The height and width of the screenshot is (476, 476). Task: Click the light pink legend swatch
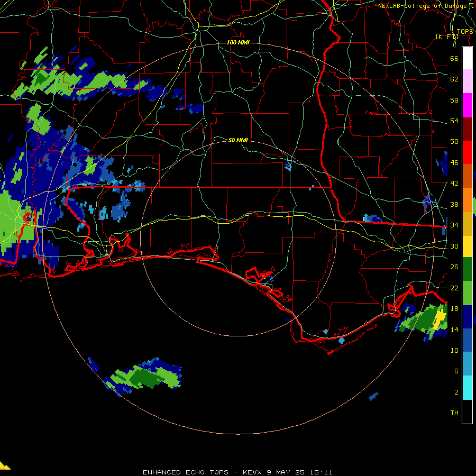click(x=467, y=81)
